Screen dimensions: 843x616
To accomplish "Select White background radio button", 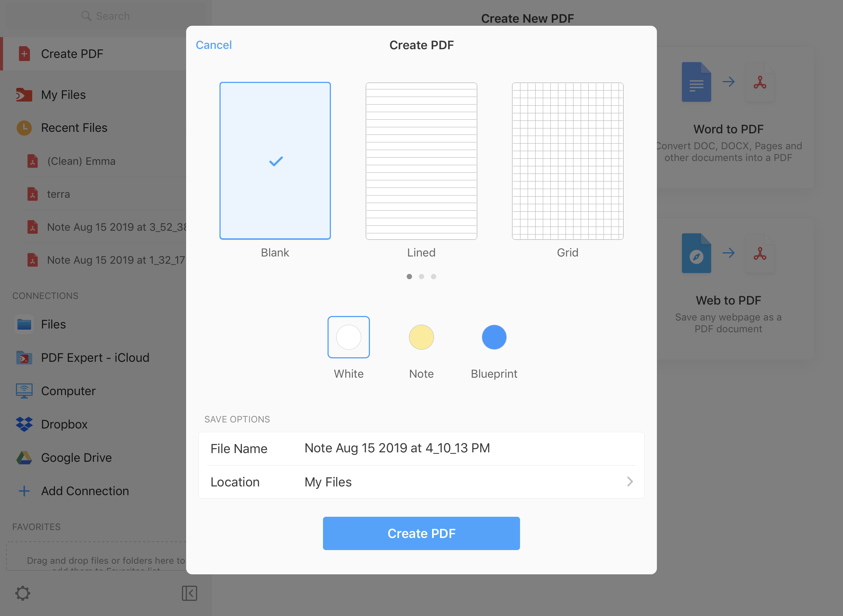I will 348,337.
